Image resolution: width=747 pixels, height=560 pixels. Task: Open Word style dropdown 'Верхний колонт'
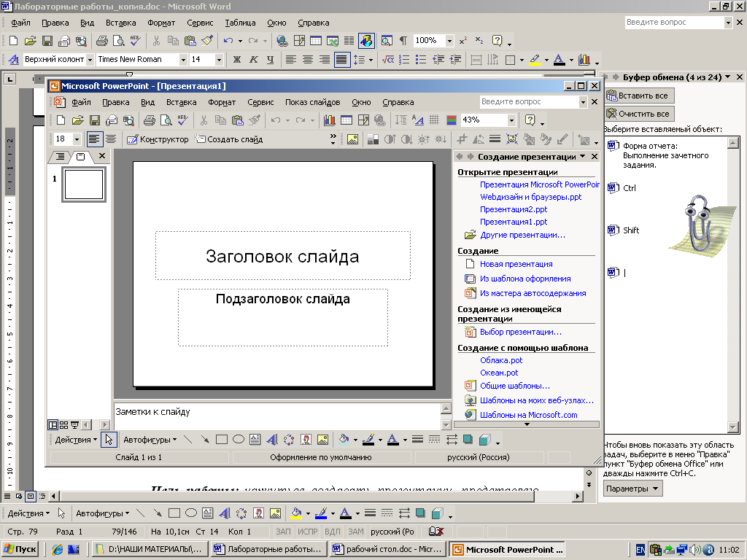coord(90,60)
